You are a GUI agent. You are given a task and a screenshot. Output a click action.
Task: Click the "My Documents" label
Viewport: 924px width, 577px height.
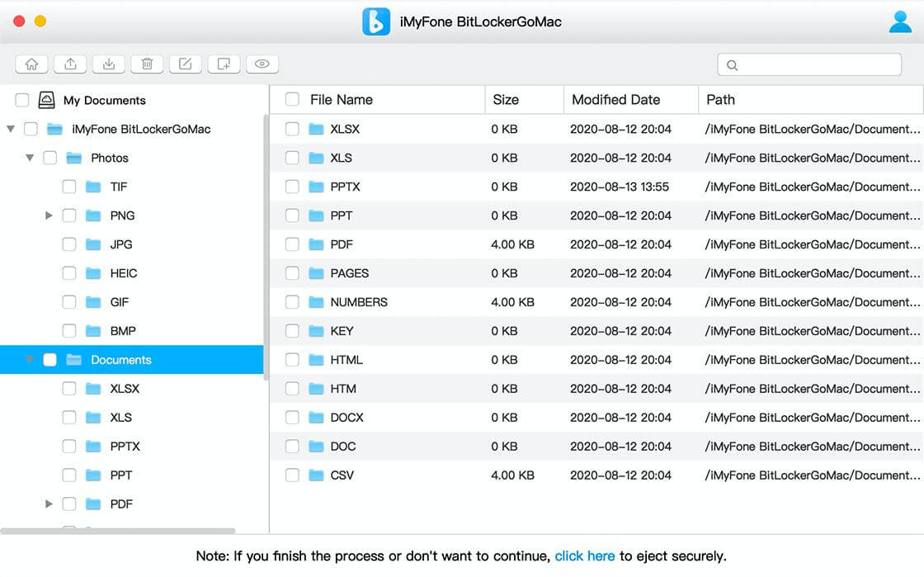[x=104, y=100]
